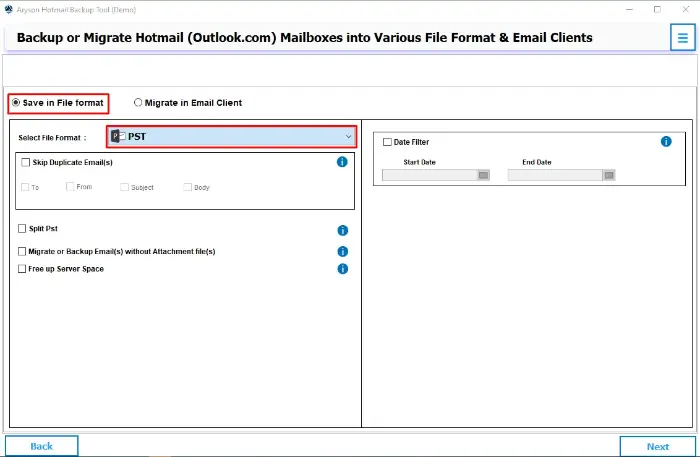Tick the Subject duplicate filter checkbox

124,187
